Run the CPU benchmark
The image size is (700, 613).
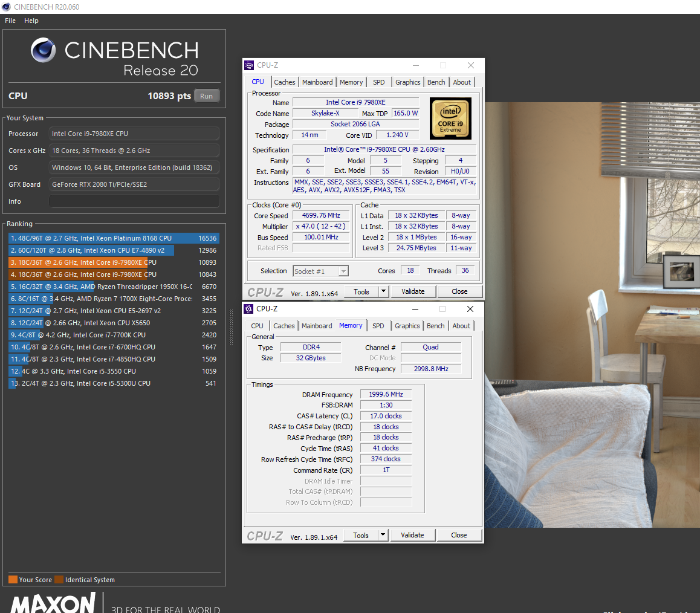pyautogui.click(x=206, y=96)
